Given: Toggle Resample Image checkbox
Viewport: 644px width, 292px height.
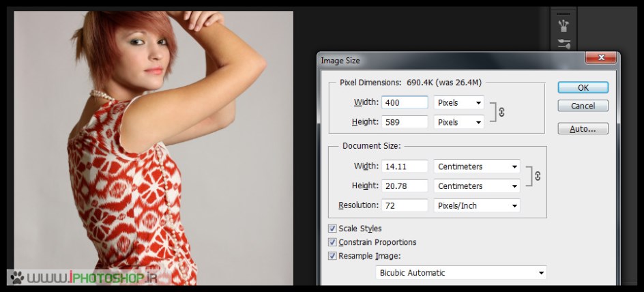Looking at the screenshot, I should tap(332, 256).
